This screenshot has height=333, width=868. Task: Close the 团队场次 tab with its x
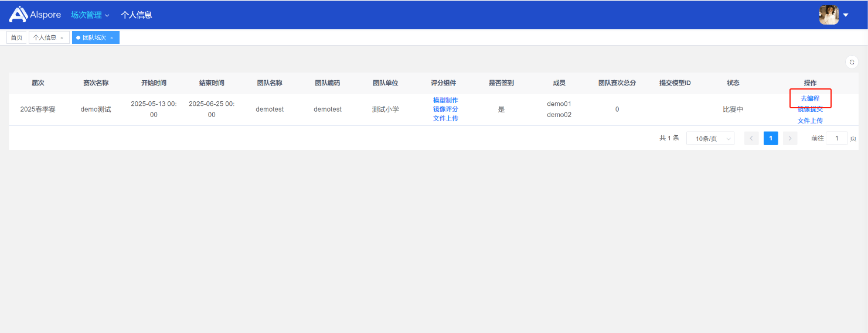(x=111, y=38)
